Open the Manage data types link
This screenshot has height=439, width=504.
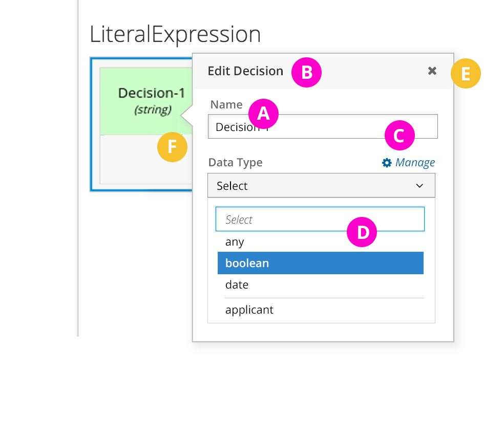coord(414,163)
